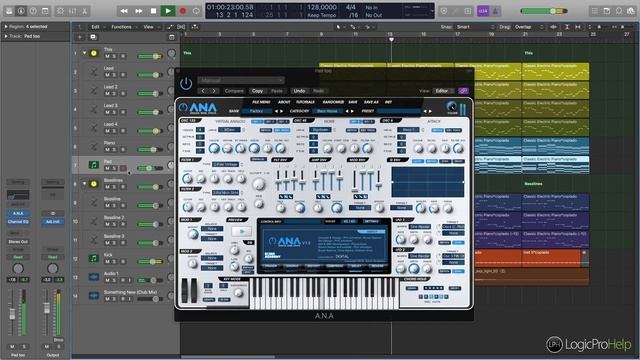The image size is (640, 360).
Task: Record-enable the Pad track
Action: click(x=122, y=168)
